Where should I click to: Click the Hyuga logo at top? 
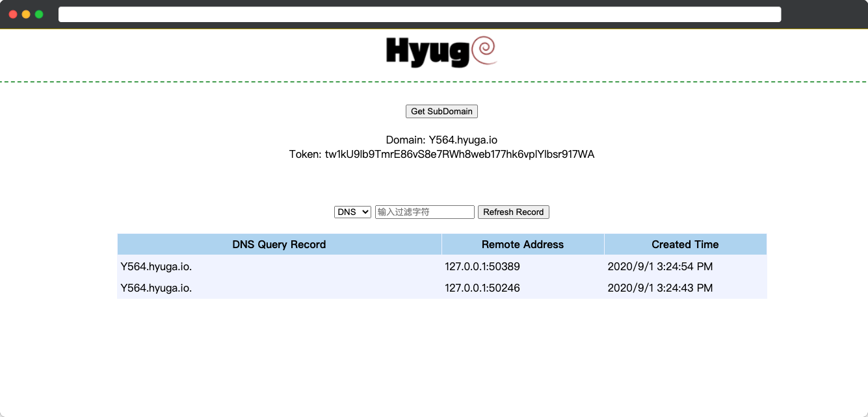pyautogui.click(x=441, y=51)
